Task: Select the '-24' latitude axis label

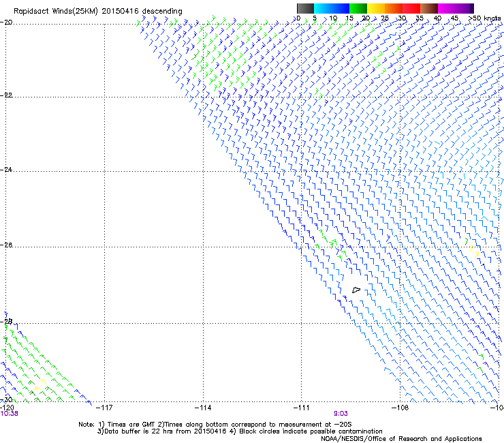Action: (6, 170)
